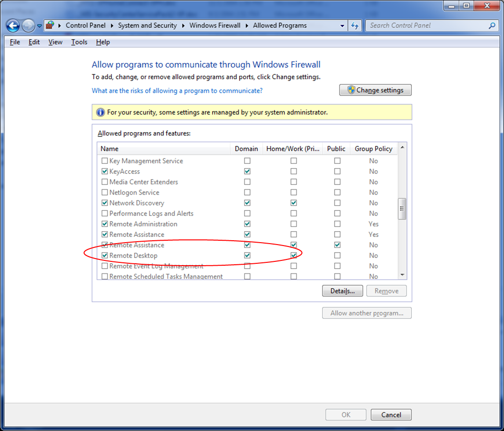This screenshot has width=504, height=431.
Task: Click the Back navigation arrow
Action: pyautogui.click(x=13, y=25)
